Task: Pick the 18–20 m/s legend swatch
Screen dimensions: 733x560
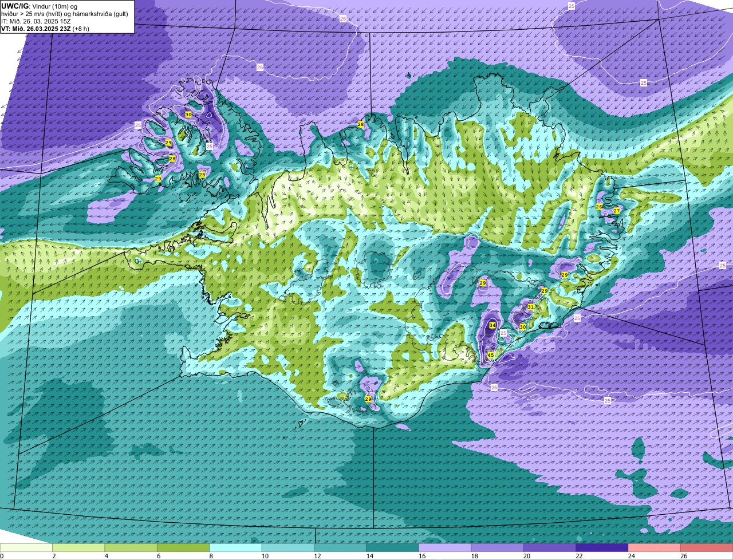Action: 498,548
